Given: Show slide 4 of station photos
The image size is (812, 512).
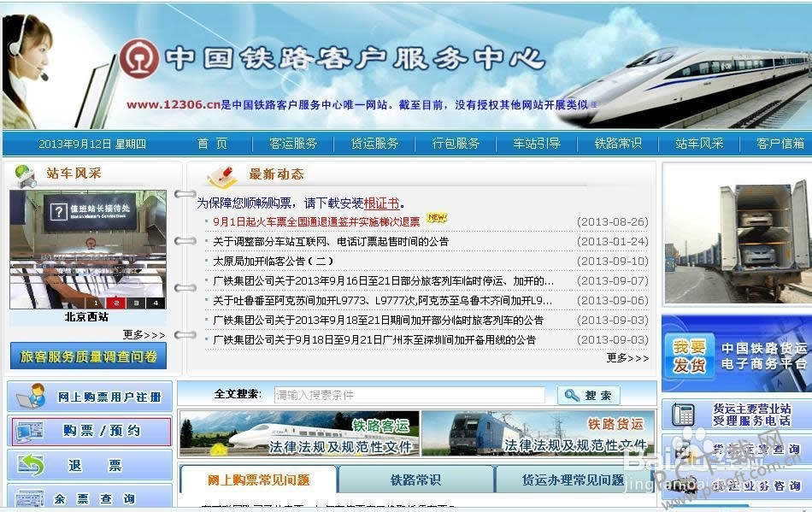Looking at the screenshot, I should click(156, 303).
